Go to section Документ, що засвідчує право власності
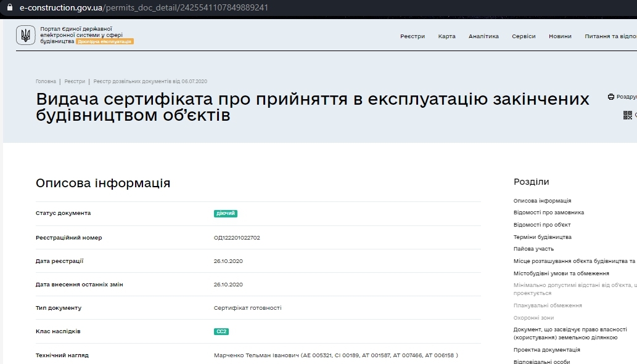Image resolution: width=637 pixels, height=364 pixels. tap(570, 333)
